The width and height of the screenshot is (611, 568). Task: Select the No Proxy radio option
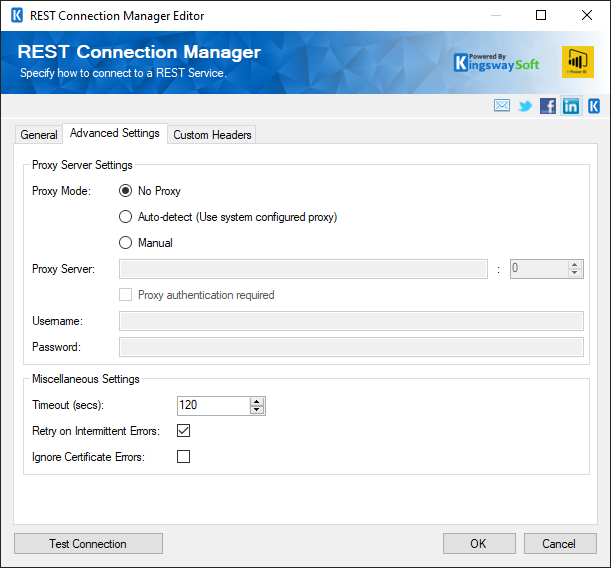point(126,190)
